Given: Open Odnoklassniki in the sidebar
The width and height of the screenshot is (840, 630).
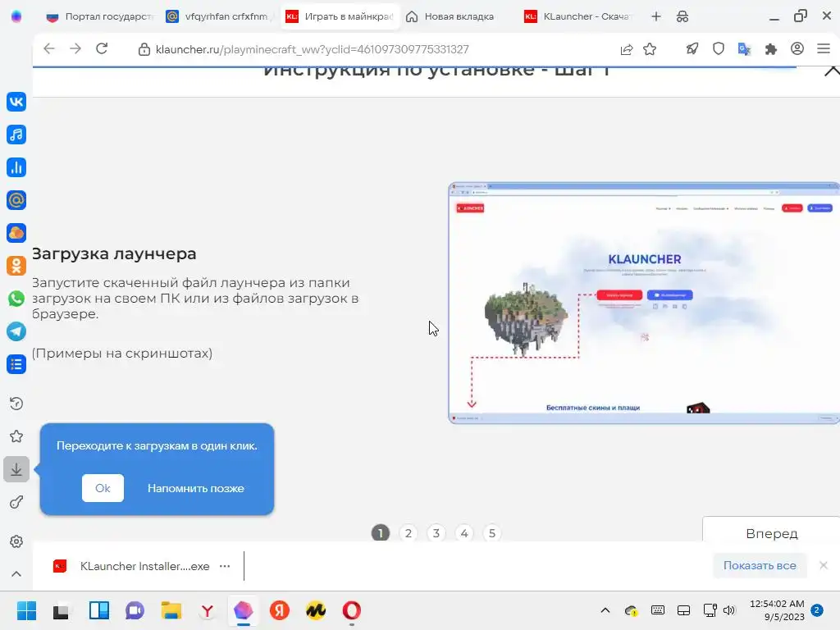Looking at the screenshot, I should [x=16, y=266].
